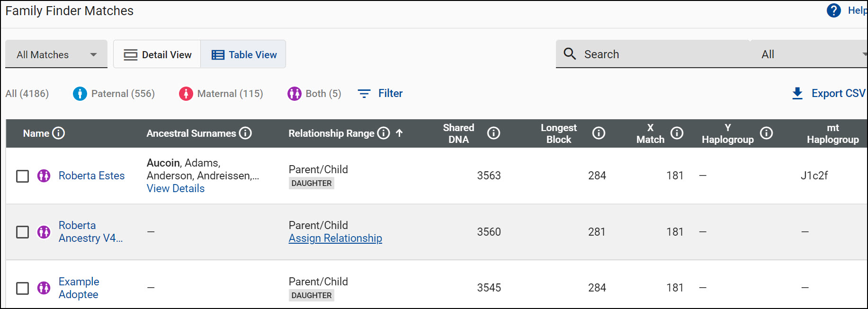Screen dimensions: 868x309
Task: Click the Longest Block info icon
Action: coord(599,133)
